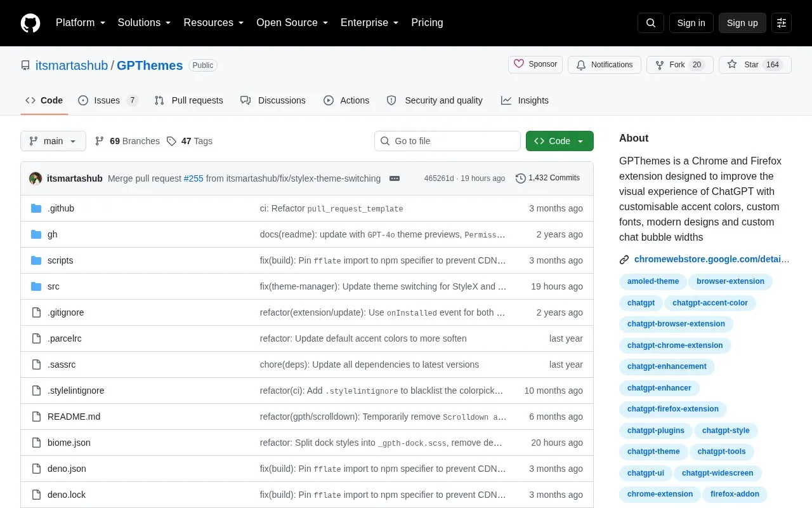Open the biome.json file
This screenshot has height=508, width=812.
[69, 443]
